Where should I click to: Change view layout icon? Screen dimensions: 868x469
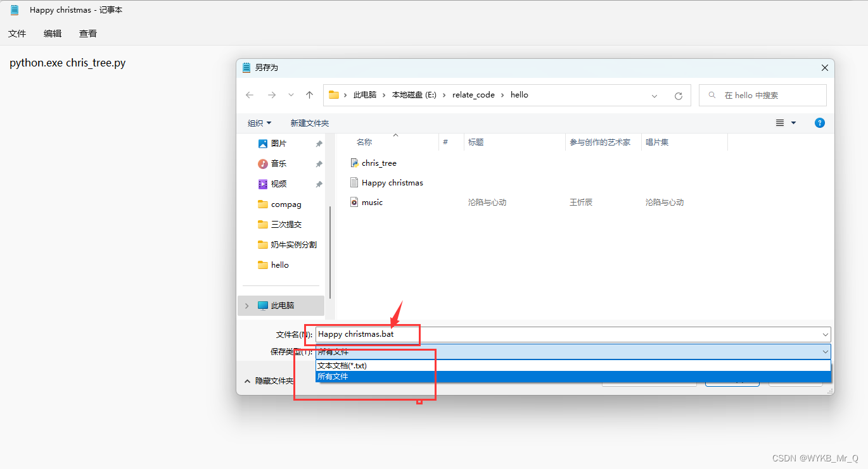780,123
